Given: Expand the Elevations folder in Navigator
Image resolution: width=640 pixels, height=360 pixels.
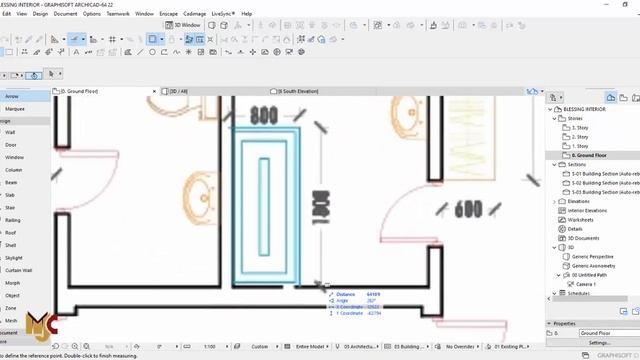Looking at the screenshot, I should click(x=554, y=202).
